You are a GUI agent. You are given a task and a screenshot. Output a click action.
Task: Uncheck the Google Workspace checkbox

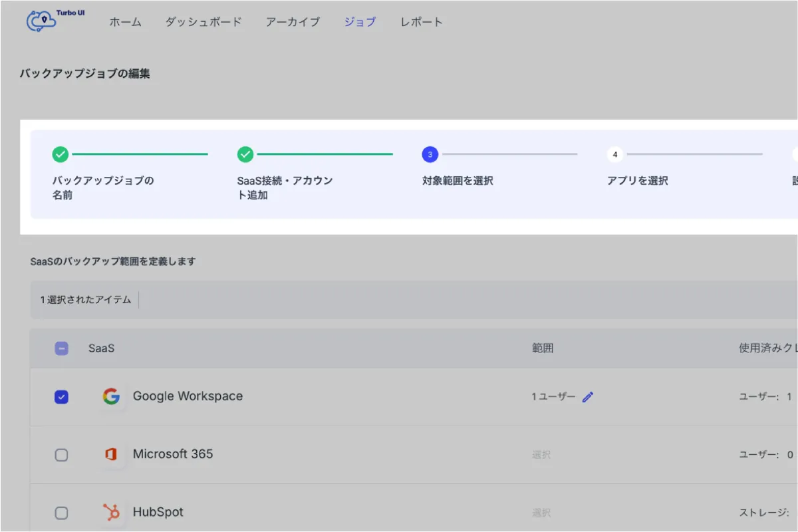pyautogui.click(x=61, y=397)
